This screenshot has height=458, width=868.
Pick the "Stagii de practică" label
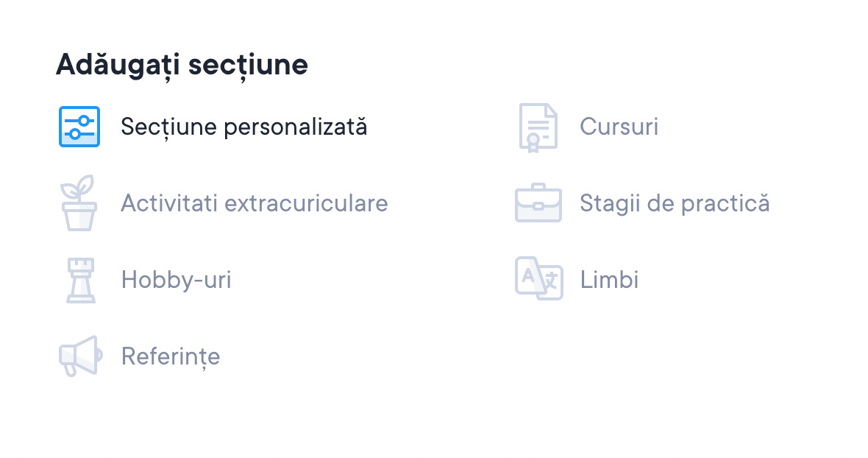coord(674,203)
